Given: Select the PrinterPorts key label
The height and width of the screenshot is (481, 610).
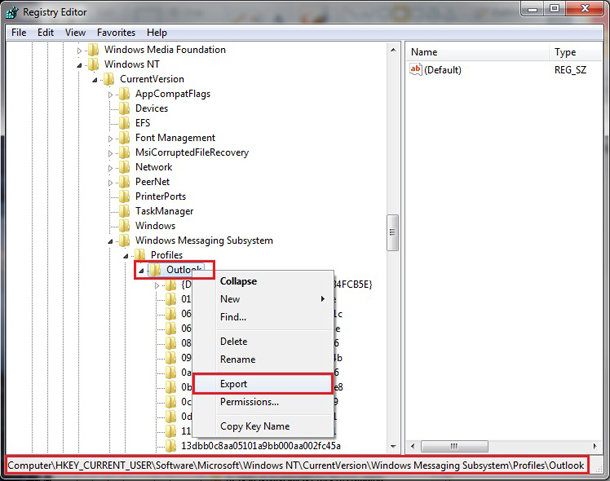Looking at the screenshot, I should tap(160, 197).
